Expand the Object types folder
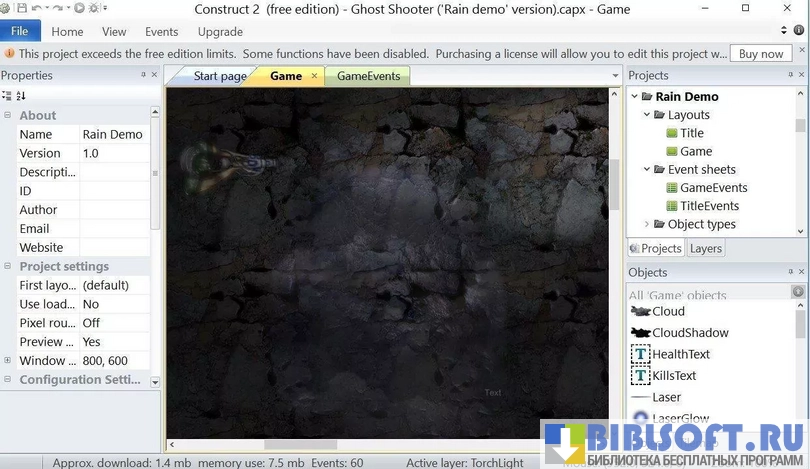Viewport: 810px width, 469px height. point(647,224)
